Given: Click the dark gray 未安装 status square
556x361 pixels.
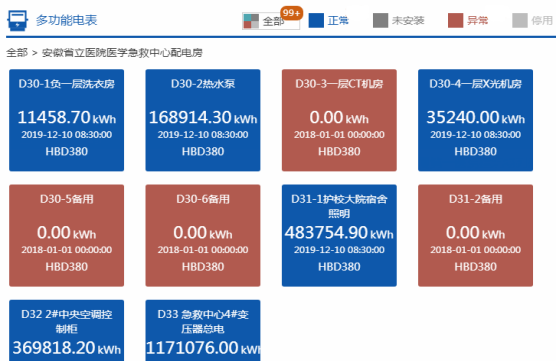Looking at the screenshot, I should [380, 21].
